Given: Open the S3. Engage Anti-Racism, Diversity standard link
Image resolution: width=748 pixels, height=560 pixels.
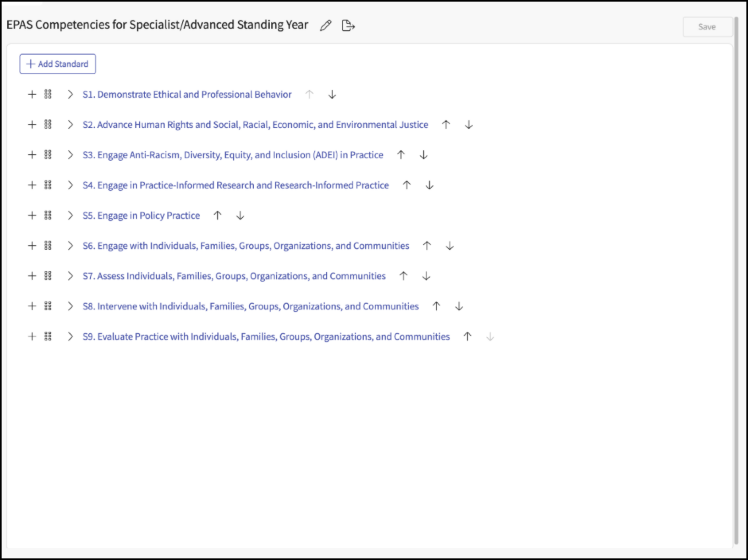Looking at the screenshot, I should [233, 155].
